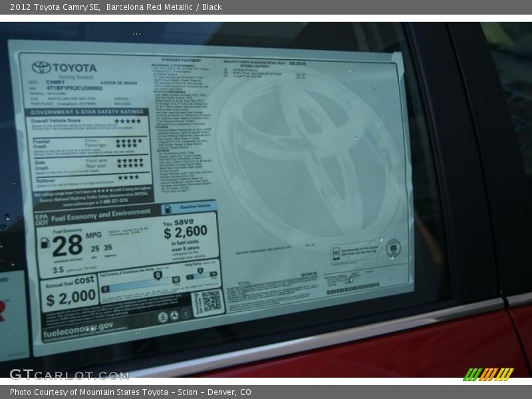Click the Toyota logo emblem
532x399 pixels.
41,67
